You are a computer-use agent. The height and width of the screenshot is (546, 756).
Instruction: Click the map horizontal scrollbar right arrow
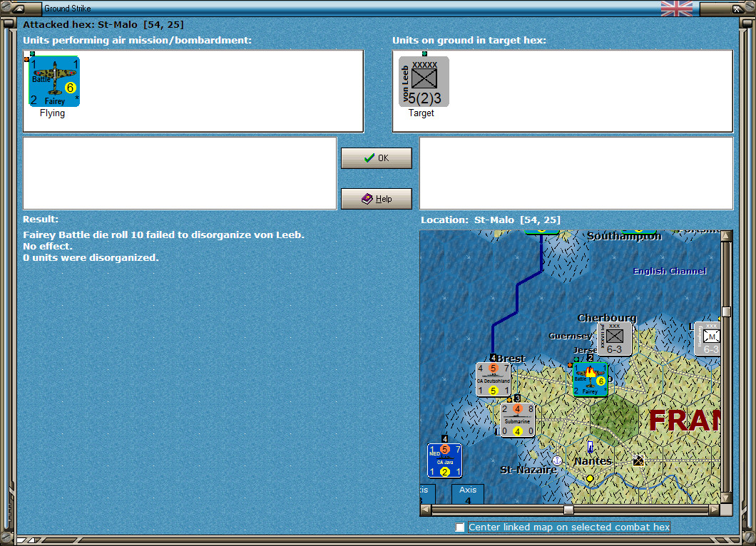tap(715, 510)
